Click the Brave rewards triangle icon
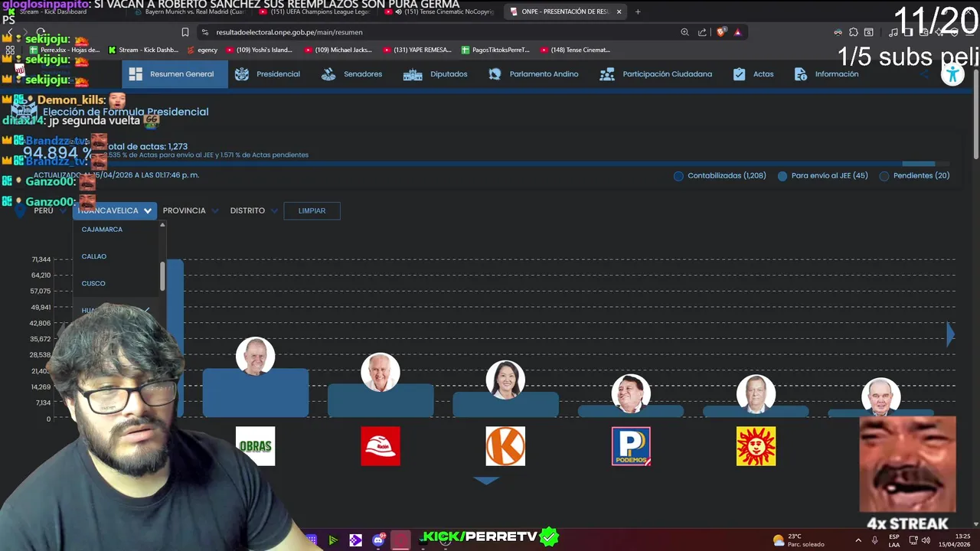Image resolution: width=980 pixels, height=551 pixels. tap(738, 32)
